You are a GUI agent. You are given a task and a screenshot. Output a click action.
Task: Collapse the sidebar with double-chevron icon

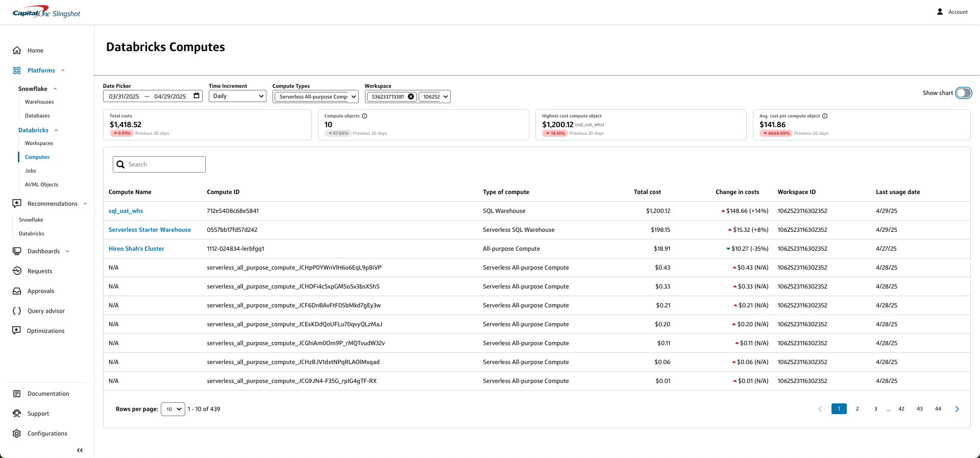[x=80, y=450]
